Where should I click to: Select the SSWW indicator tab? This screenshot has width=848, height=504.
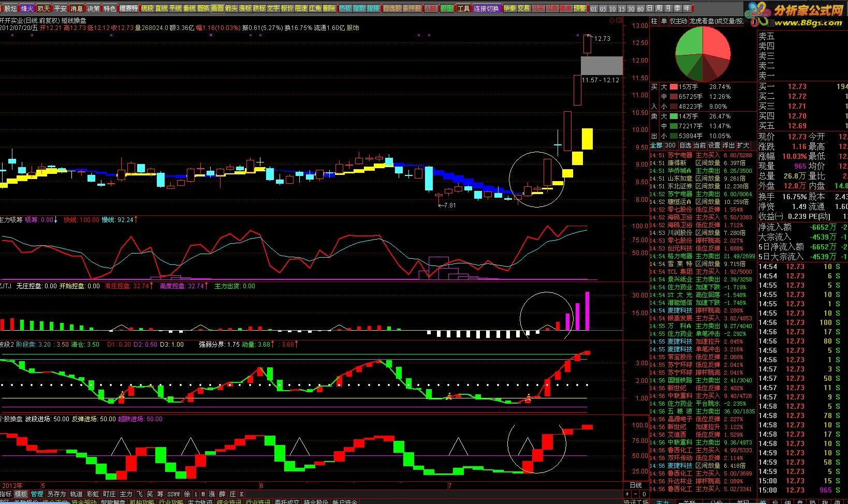tap(173, 494)
